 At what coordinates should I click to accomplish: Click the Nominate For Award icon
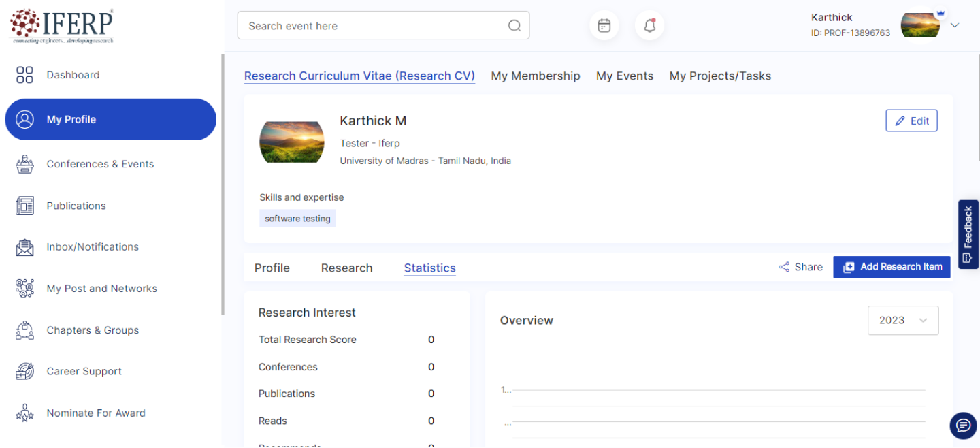[24, 413]
